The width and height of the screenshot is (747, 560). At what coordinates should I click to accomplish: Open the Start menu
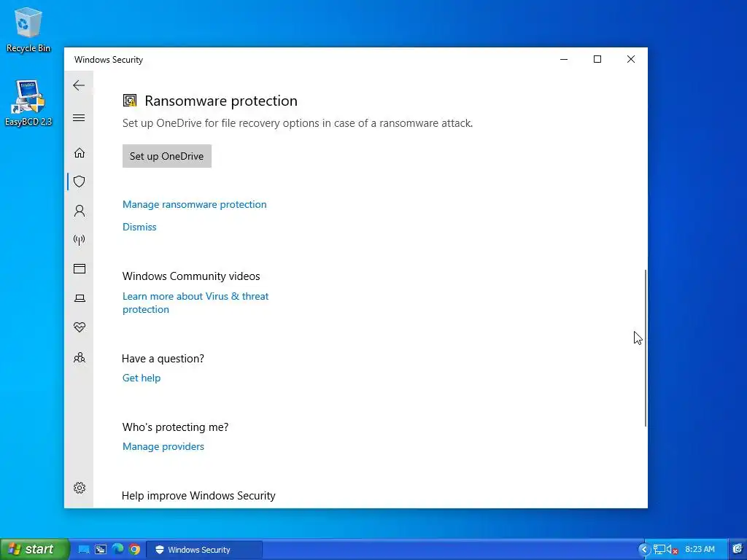click(34, 549)
